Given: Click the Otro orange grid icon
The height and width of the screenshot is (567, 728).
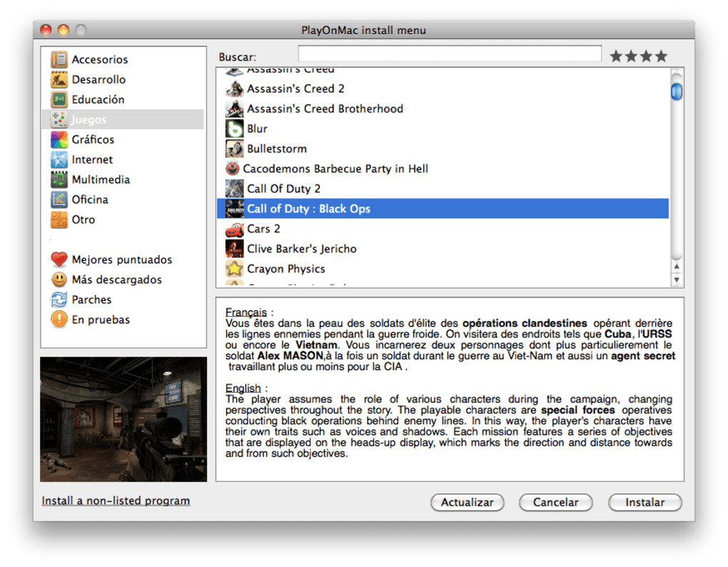Looking at the screenshot, I should [x=59, y=220].
